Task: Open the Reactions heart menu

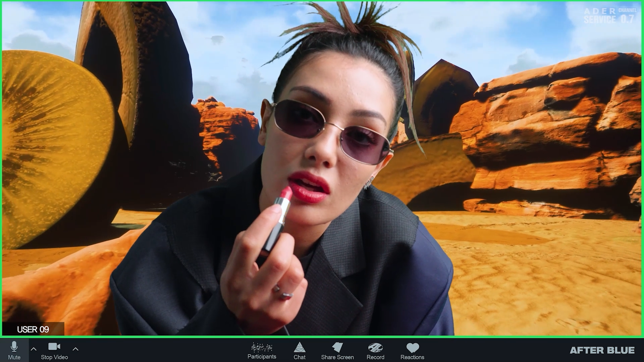Action: [412, 351]
